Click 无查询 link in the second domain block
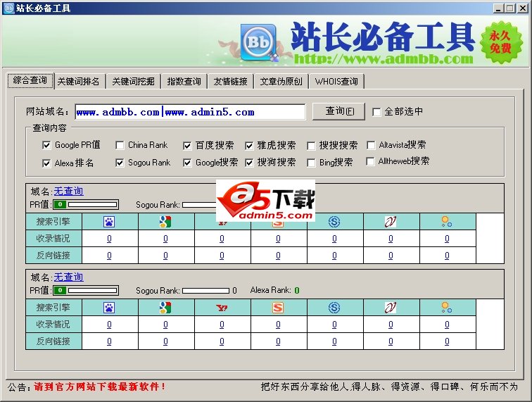532x402 pixels. click(68, 277)
